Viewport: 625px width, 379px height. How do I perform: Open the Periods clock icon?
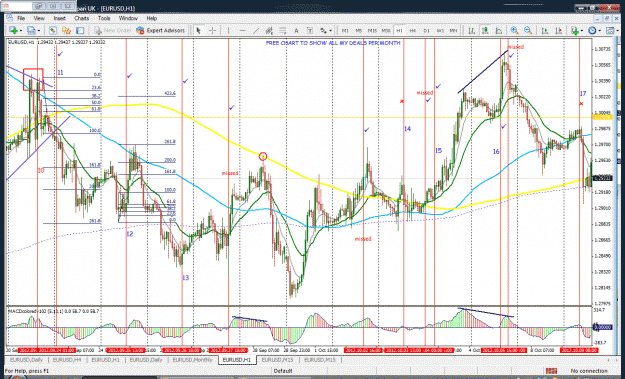point(592,30)
